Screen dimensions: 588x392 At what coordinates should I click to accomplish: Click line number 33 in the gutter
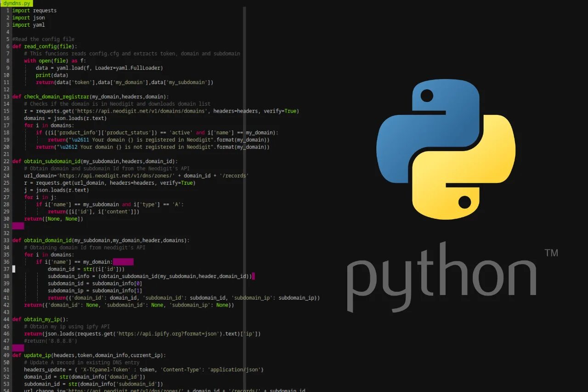click(x=6, y=240)
